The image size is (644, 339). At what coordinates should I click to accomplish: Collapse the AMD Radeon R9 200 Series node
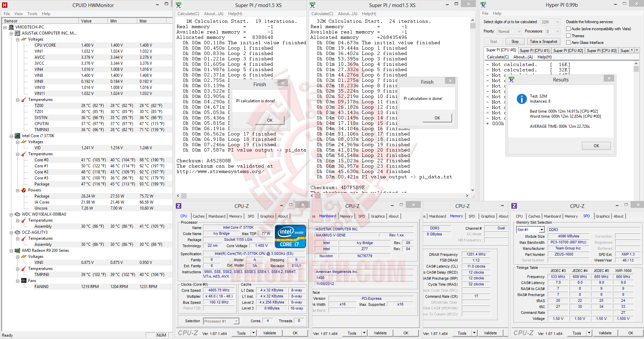(x=11, y=251)
